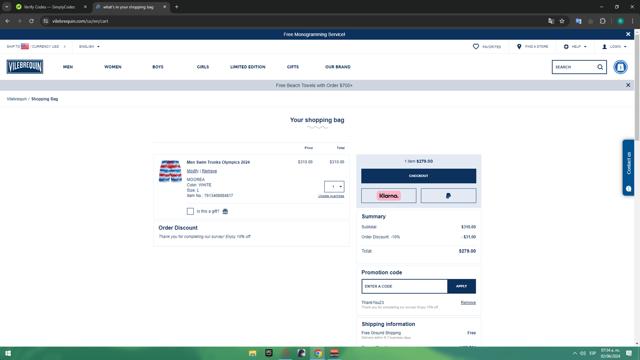Close the Verify Codes tab
The height and width of the screenshot is (360, 640).
point(85,7)
